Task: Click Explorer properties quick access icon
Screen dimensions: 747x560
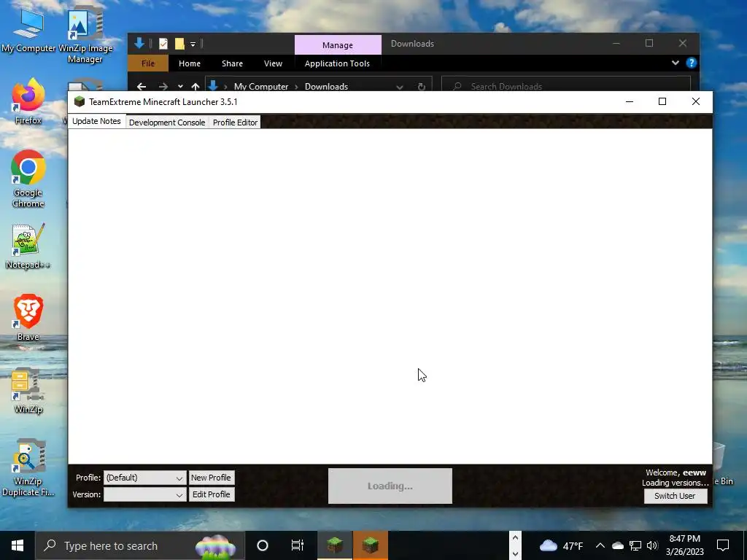Action: click(x=163, y=44)
